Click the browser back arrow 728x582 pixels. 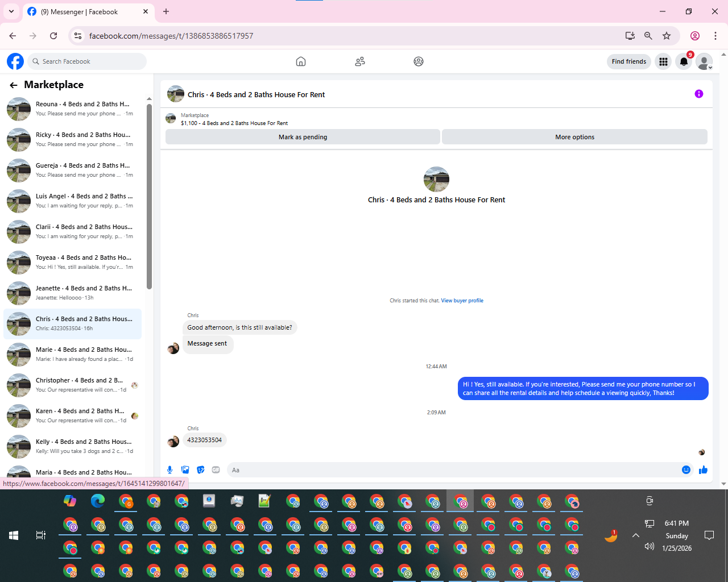click(13, 36)
